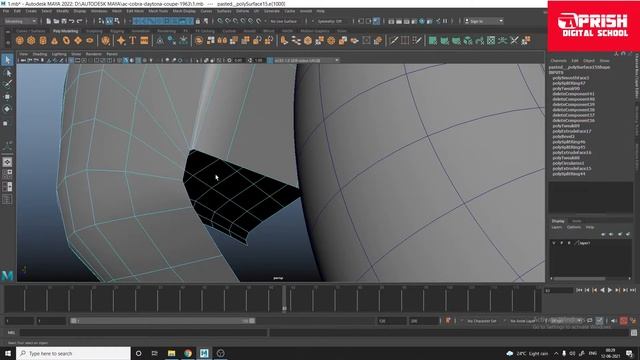Click the single-pane layout icon in left sidebar

point(7,162)
